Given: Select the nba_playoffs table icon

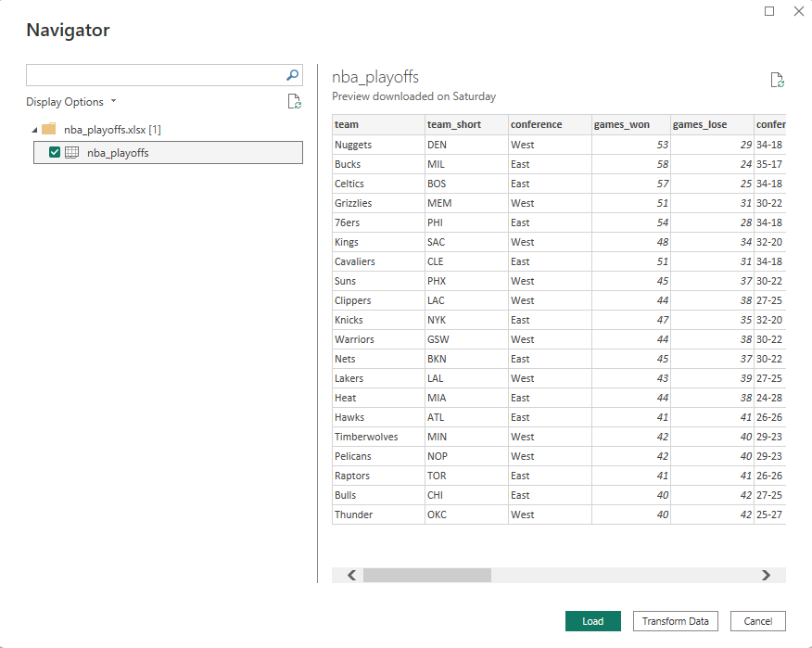Looking at the screenshot, I should (71, 152).
